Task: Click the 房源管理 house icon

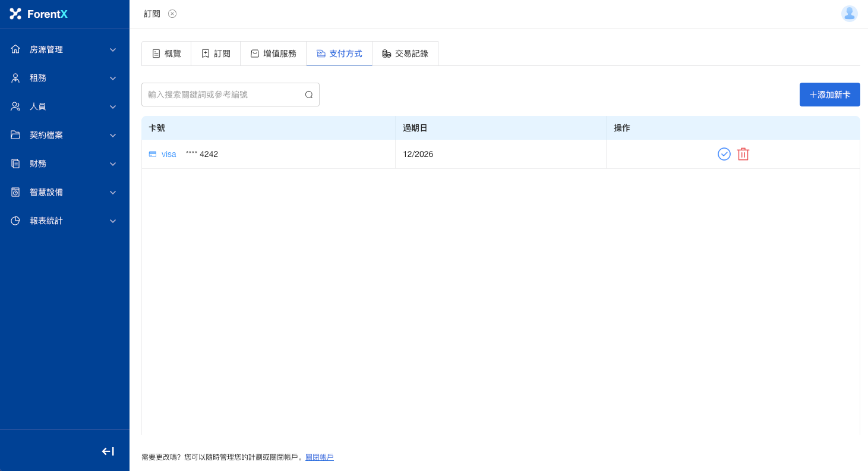Action: tap(15, 49)
